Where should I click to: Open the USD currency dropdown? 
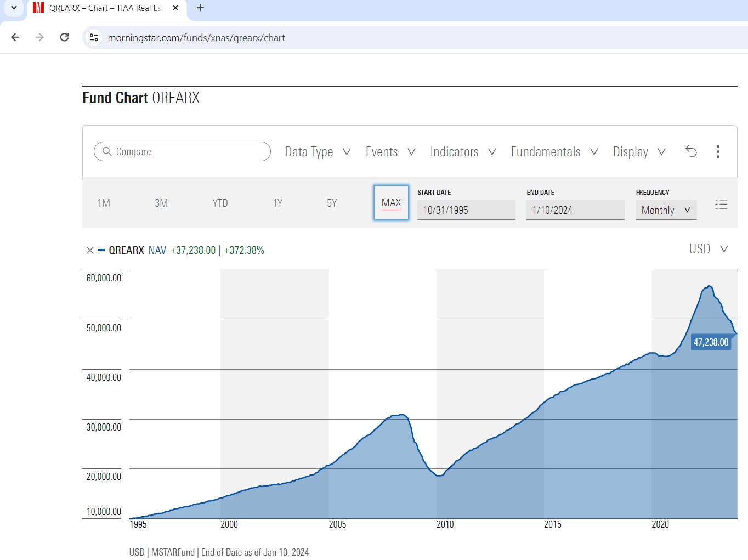click(709, 249)
